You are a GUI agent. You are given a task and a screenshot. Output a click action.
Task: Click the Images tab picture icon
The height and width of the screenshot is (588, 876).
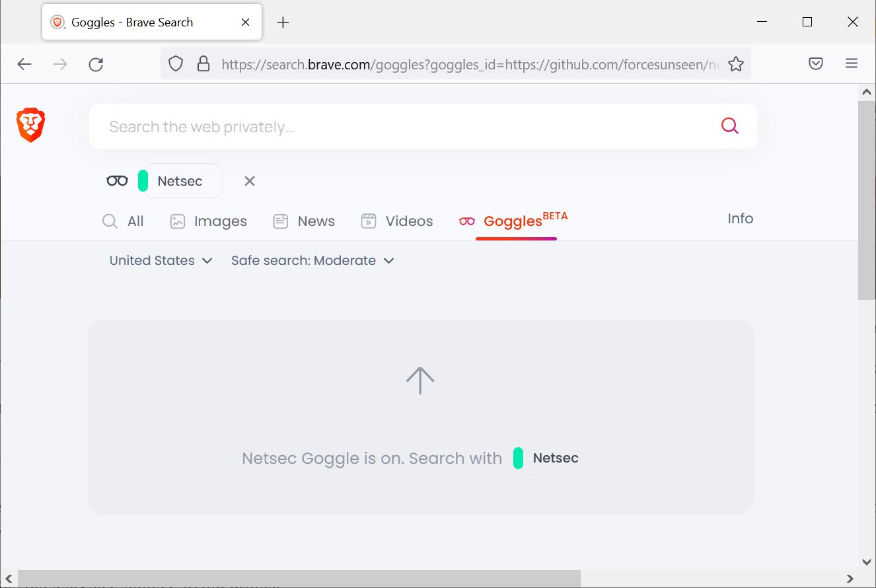click(177, 221)
